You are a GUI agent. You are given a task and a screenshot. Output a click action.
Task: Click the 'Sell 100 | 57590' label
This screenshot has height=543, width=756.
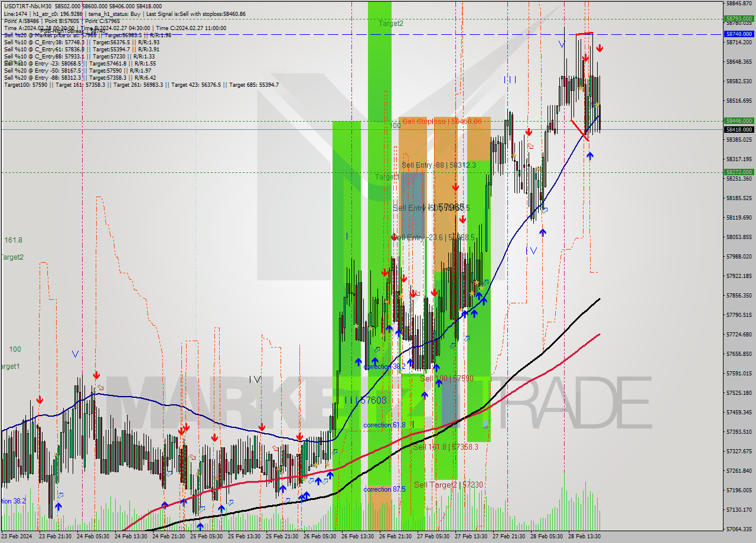tap(447, 378)
